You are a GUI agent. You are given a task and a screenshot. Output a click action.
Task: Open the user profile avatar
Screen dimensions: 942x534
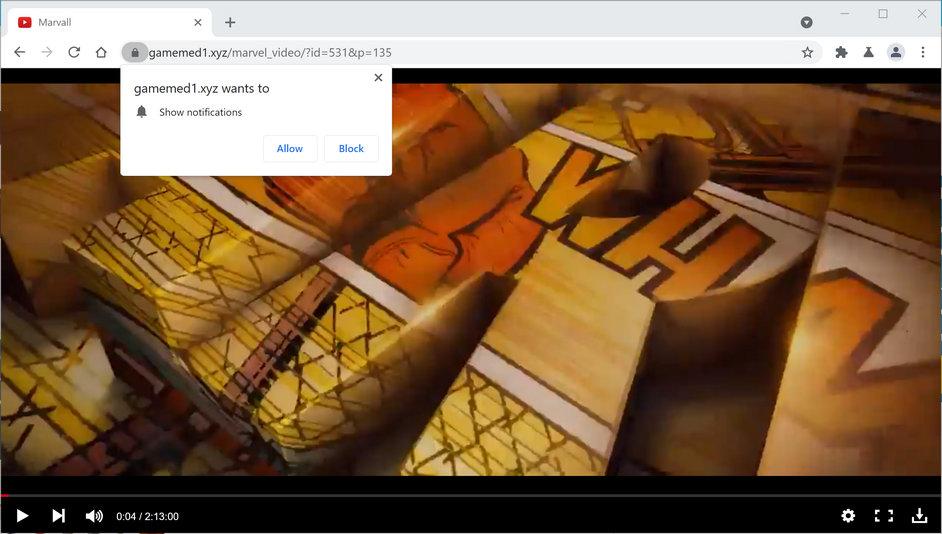pyautogui.click(x=896, y=52)
